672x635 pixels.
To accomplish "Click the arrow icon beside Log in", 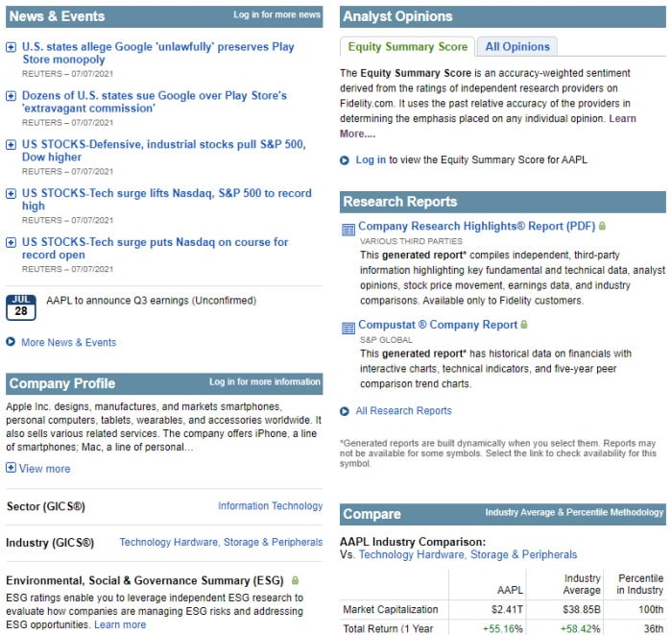I will 345,160.
